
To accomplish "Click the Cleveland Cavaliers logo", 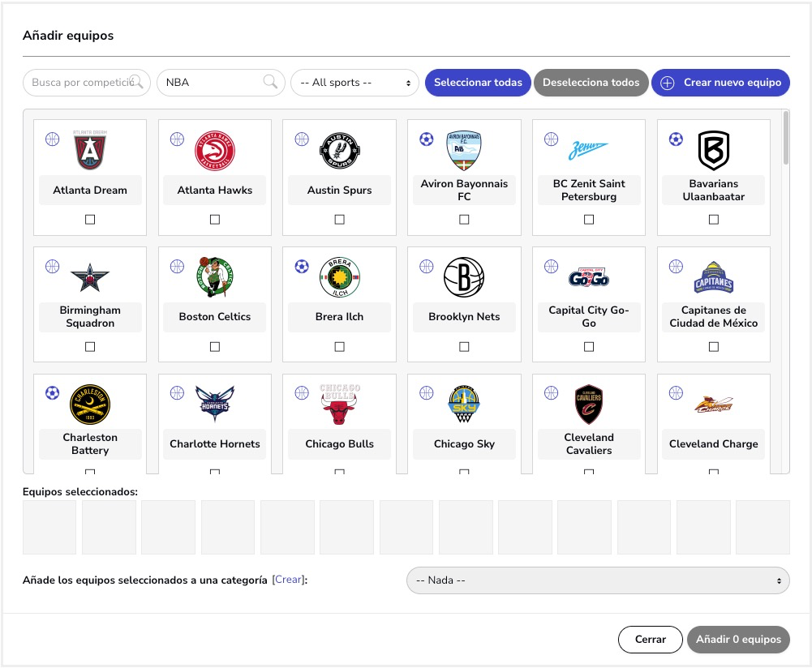I will (589, 405).
